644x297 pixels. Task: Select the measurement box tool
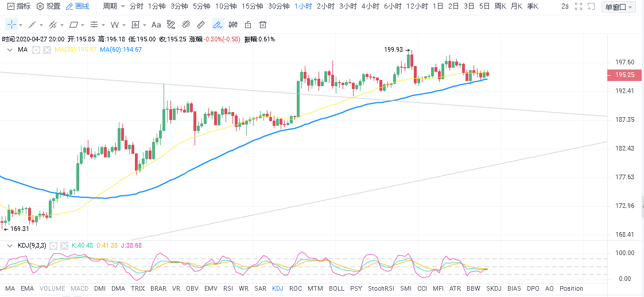[x=135, y=25]
